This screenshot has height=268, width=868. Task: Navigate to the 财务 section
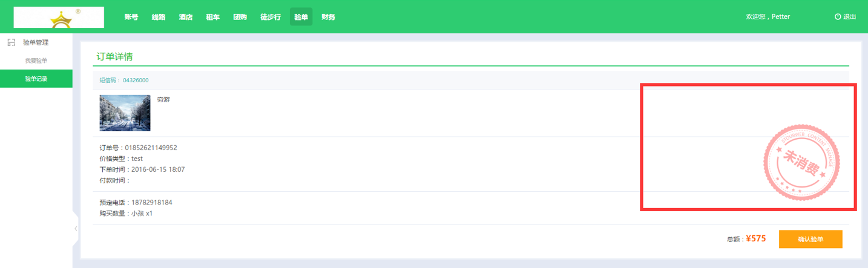tap(328, 17)
